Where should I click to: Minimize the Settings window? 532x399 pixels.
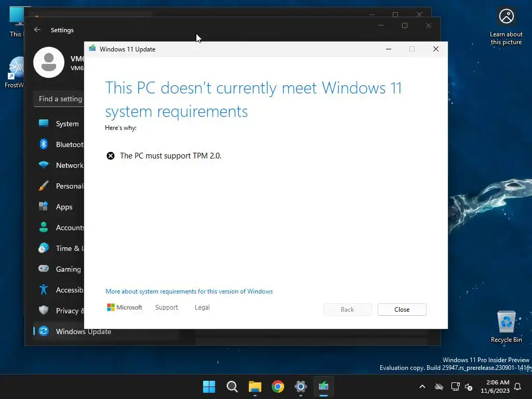click(381, 25)
